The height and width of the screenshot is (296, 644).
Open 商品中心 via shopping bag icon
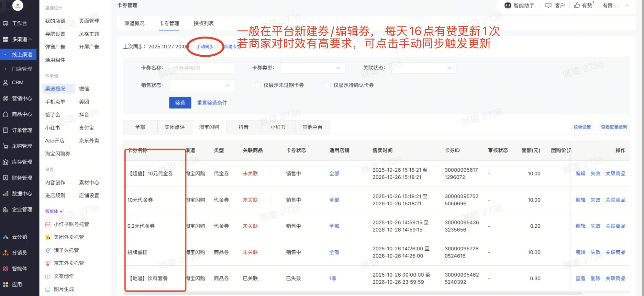point(6,114)
